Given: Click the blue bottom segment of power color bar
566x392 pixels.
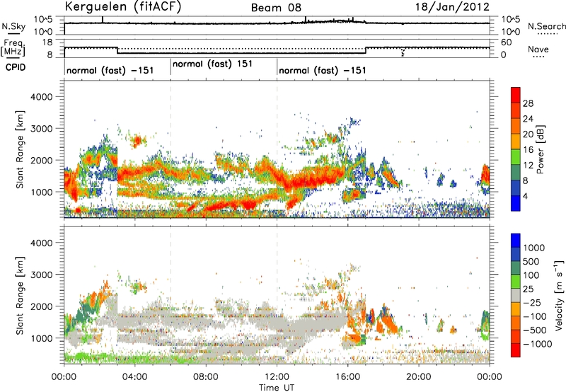Looking at the screenshot, I should tap(516, 203).
